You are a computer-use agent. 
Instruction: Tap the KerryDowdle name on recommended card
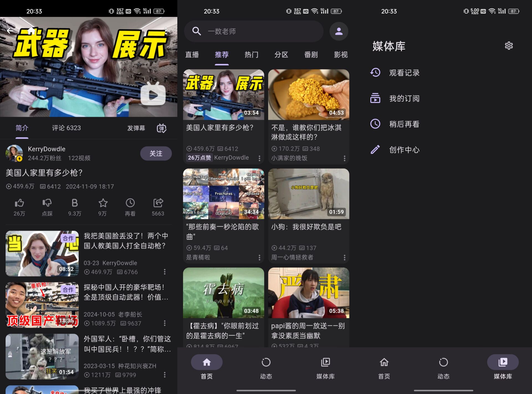(231, 158)
